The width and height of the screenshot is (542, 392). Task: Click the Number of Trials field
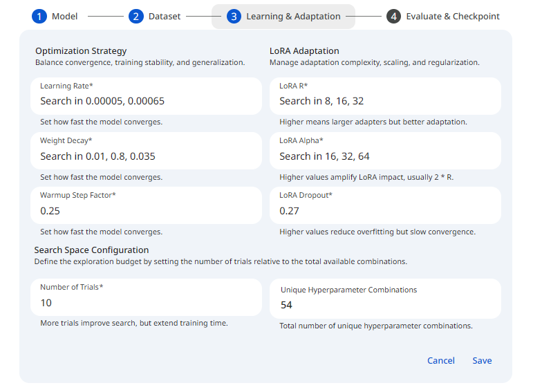point(146,303)
